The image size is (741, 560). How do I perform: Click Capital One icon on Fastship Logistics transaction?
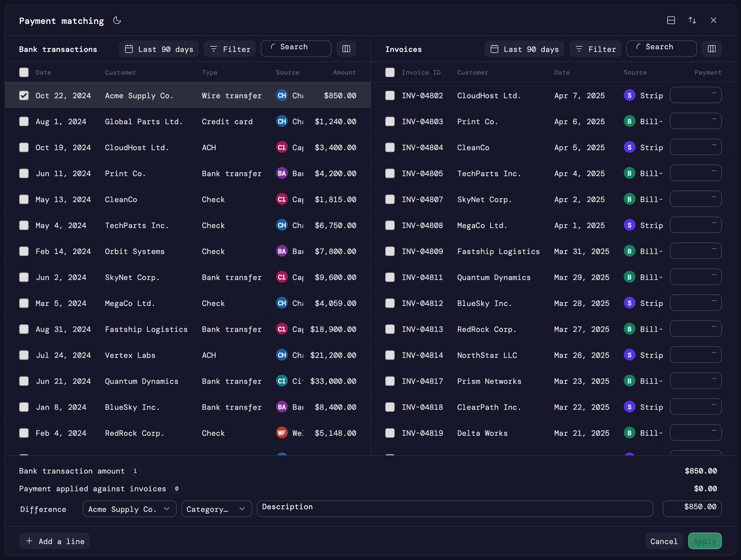pyautogui.click(x=282, y=329)
